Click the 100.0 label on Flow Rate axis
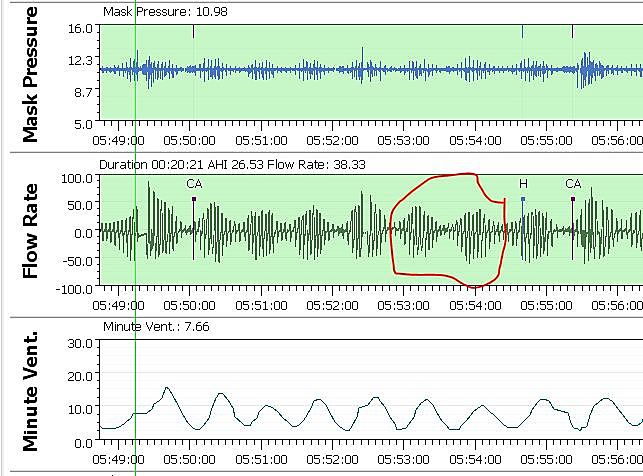This screenshot has height=476, width=643. (x=78, y=178)
